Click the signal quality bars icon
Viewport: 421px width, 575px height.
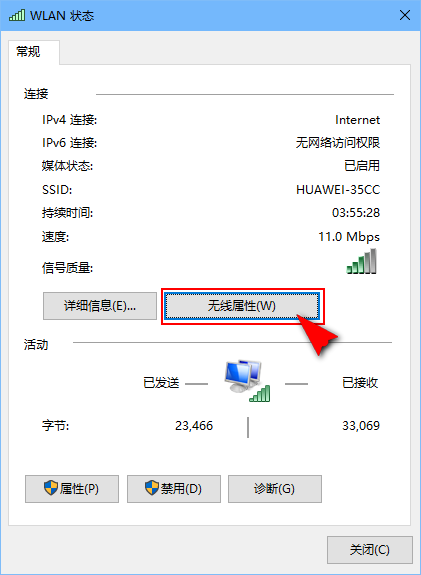(362, 261)
